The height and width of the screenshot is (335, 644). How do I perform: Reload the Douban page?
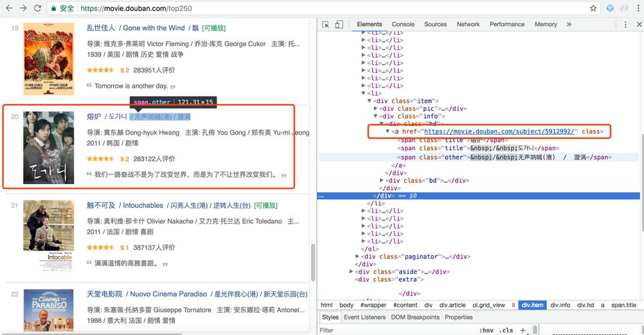click(x=38, y=8)
